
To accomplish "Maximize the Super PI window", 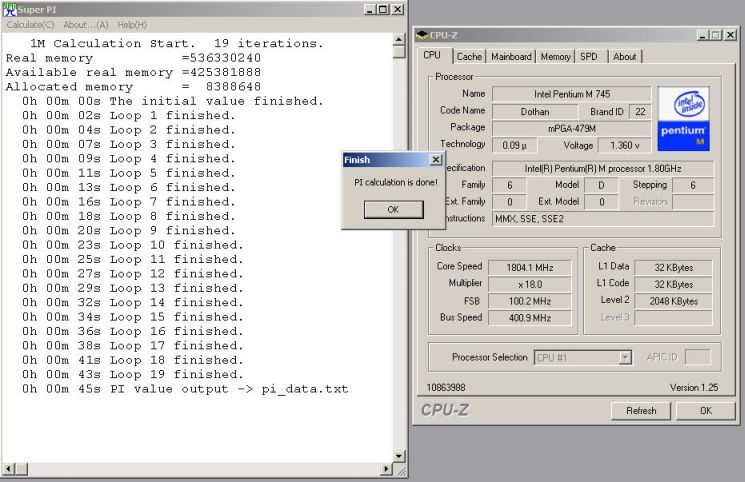I will tap(383, 9).
